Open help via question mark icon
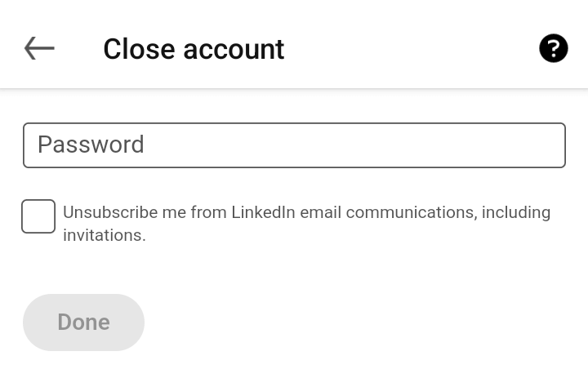 pyautogui.click(x=553, y=49)
